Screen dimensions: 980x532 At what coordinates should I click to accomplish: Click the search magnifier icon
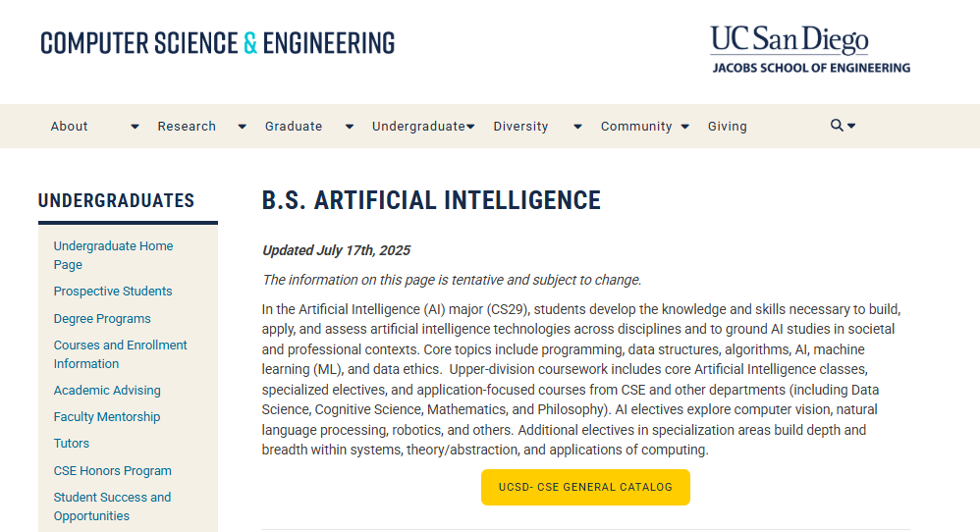(x=837, y=126)
